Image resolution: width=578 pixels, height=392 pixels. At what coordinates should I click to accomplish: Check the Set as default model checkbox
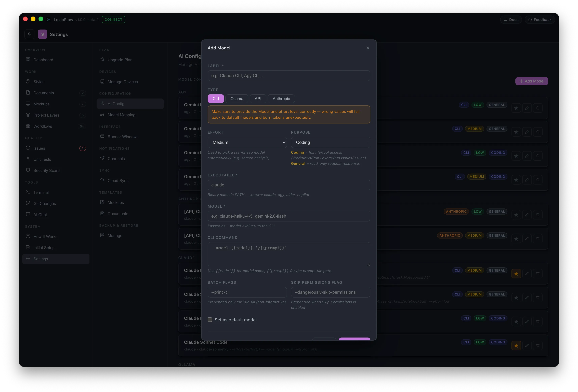pyautogui.click(x=210, y=320)
